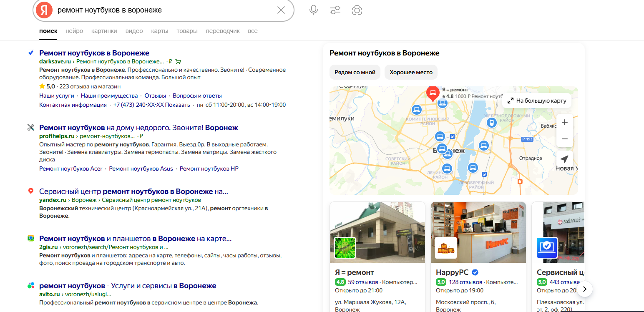Zoom in the map with plus
Viewport: 644px width, 312px height.
pos(565,122)
